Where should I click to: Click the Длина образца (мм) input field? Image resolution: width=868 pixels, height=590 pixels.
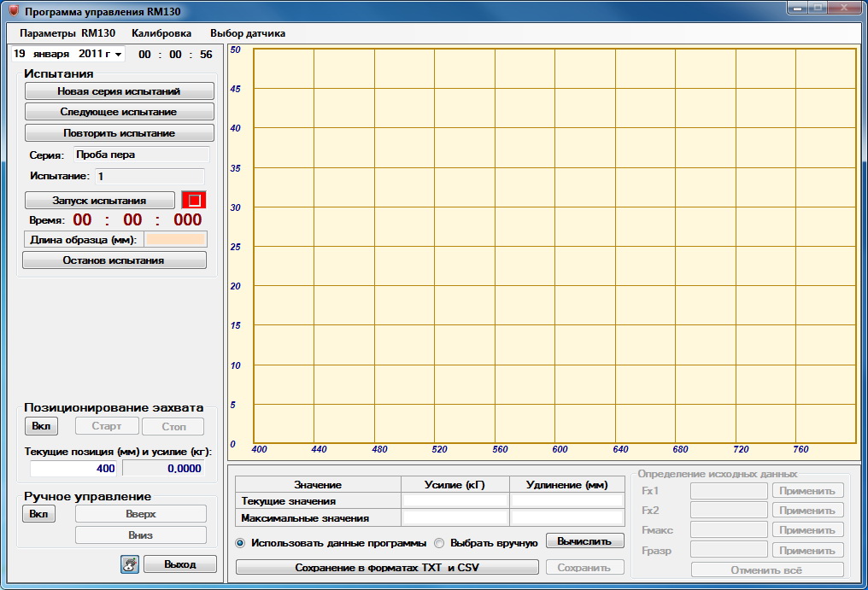[x=175, y=239]
